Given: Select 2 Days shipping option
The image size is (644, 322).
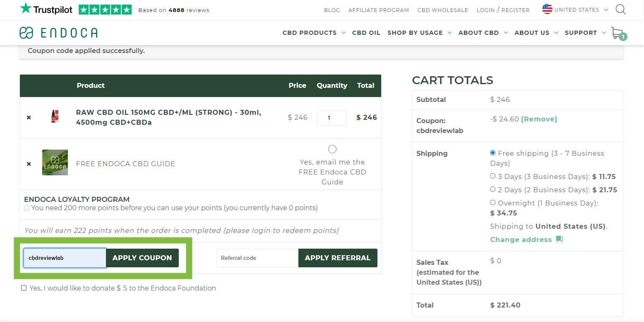Looking at the screenshot, I should [493, 189].
